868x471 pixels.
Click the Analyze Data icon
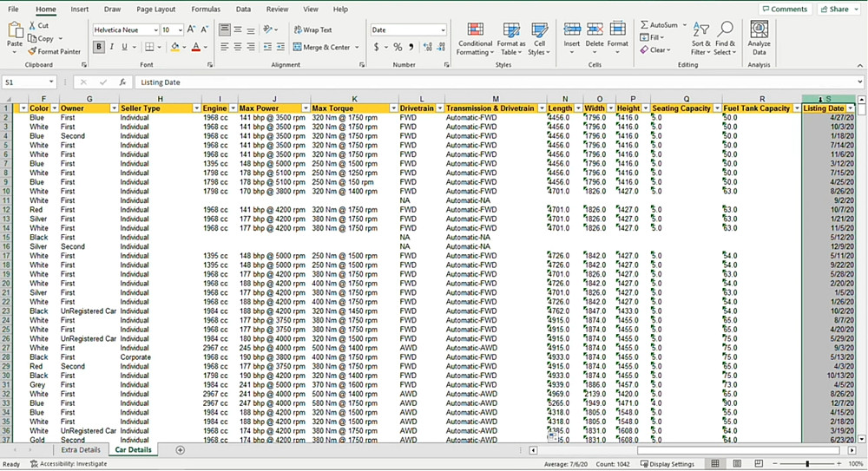(x=759, y=30)
